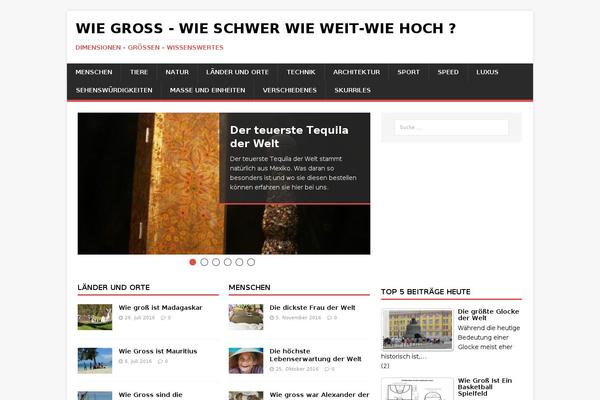Open top post Die größte Glocke der Welt
Image resolution: width=600 pixels, height=400 pixels.
point(488,315)
